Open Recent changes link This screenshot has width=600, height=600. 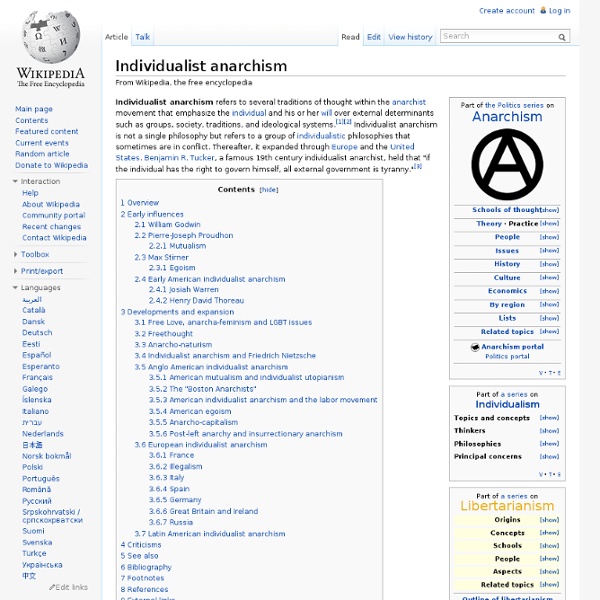(51, 227)
